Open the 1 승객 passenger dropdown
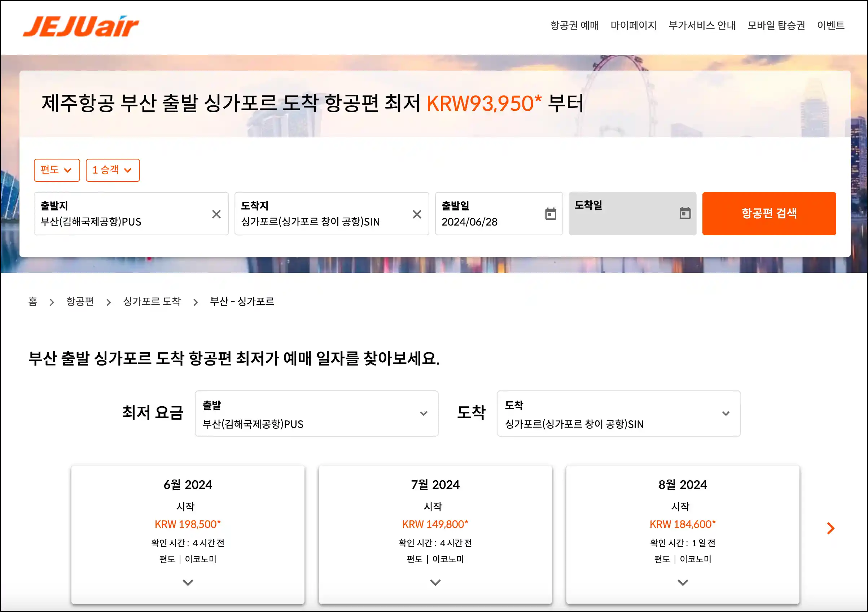This screenshot has height=612, width=868. point(113,170)
